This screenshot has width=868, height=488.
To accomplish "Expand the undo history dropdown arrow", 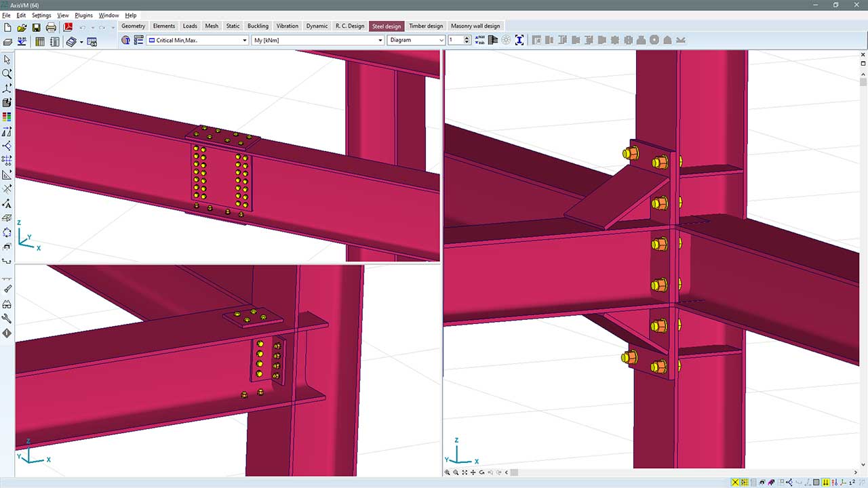I will [x=92, y=28].
